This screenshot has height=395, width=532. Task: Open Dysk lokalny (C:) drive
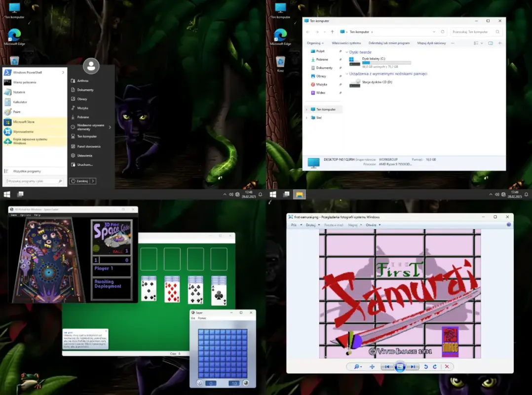pyautogui.click(x=380, y=62)
